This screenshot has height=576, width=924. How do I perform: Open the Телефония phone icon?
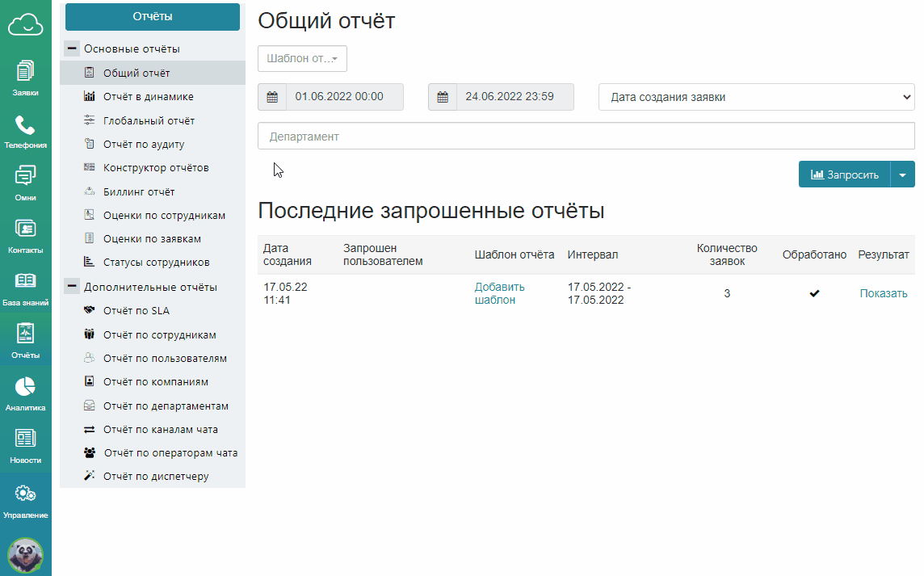25,125
